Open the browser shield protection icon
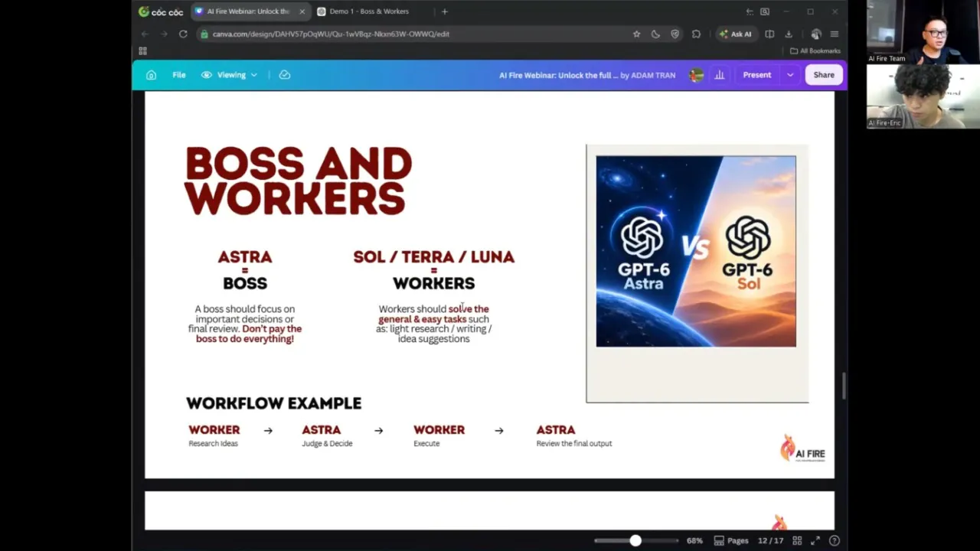Viewport: 980px width, 551px height. [675, 34]
